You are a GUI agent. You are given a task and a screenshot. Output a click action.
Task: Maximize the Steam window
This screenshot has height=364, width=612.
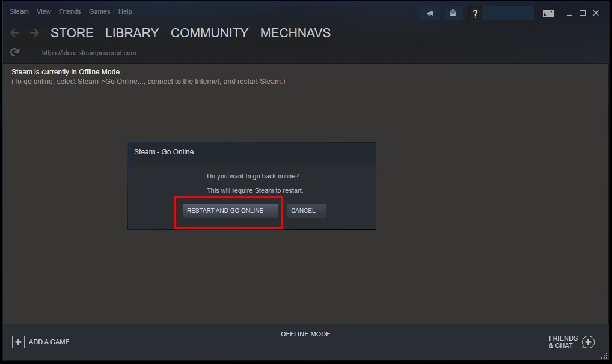tap(583, 13)
